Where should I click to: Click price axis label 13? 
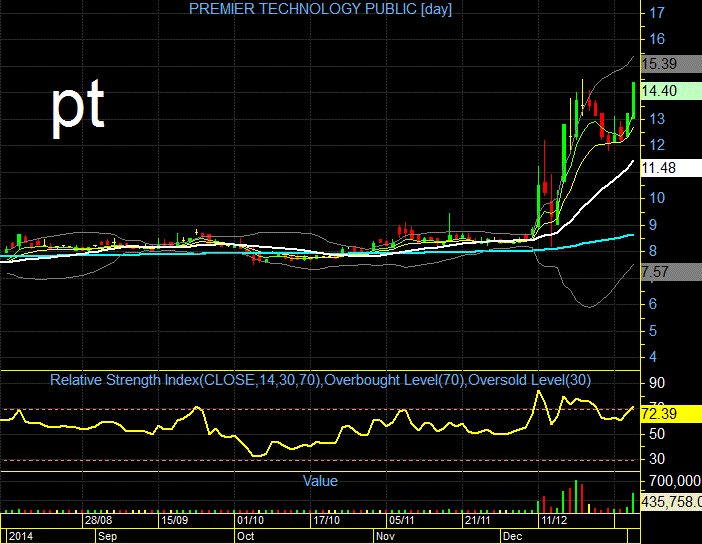coord(657,119)
